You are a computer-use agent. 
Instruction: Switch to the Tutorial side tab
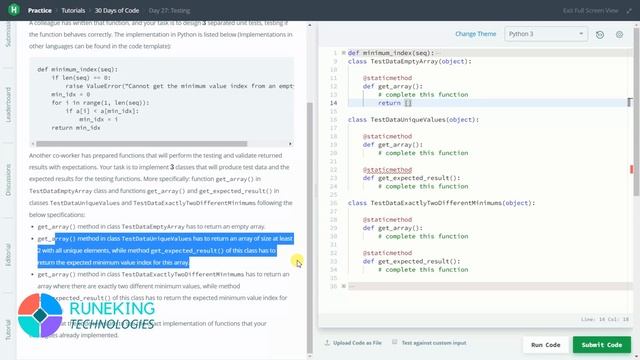(x=8, y=330)
